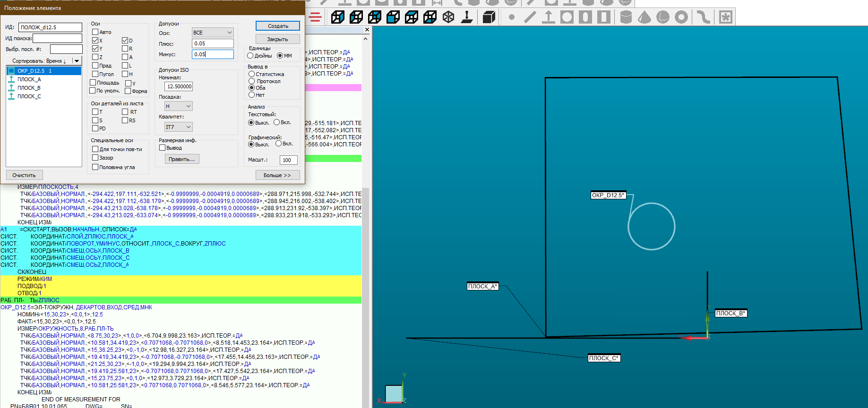Select the torus feature icon
Screen dimensions: 868x408
point(681,17)
